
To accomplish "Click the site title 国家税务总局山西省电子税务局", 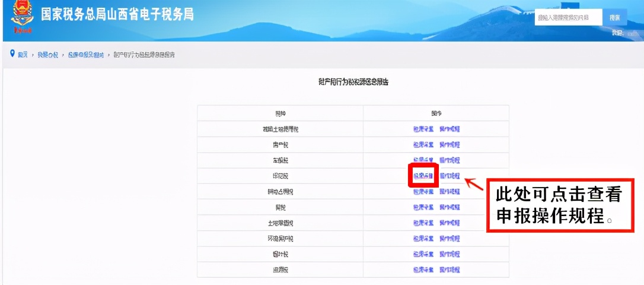I will [117, 14].
